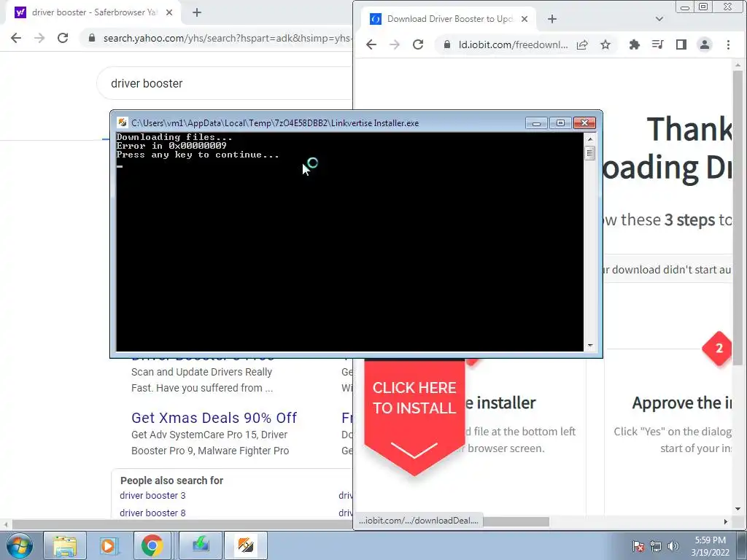Click the lock icon beside search.yahoo.com URL
The height and width of the screenshot is (560, 747).
(x=92, y=38)
